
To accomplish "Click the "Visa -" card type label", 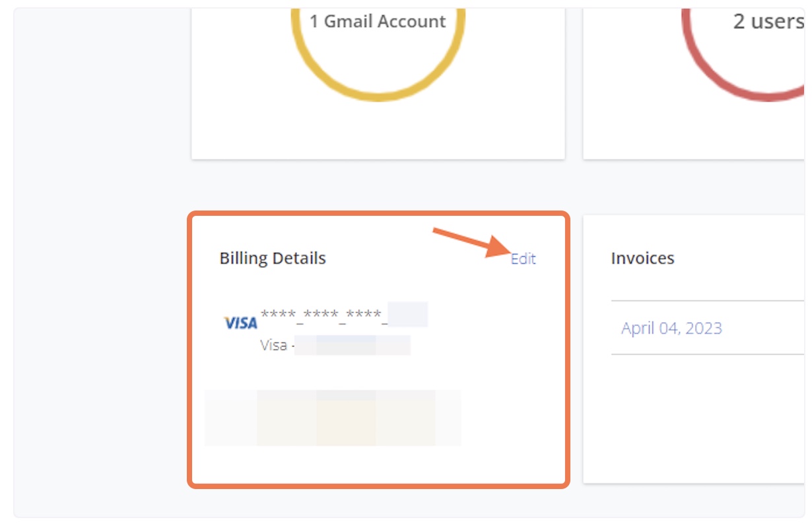I will [x=277, y=345].
